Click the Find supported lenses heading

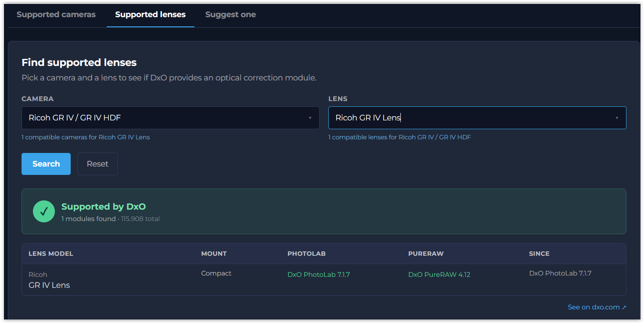79,62
